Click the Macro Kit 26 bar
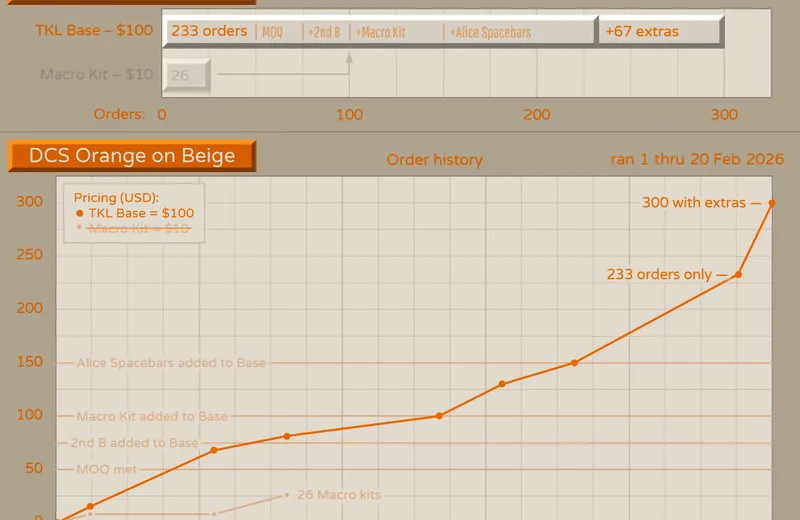This screenshot has height=520, width=800. point(186,75)
